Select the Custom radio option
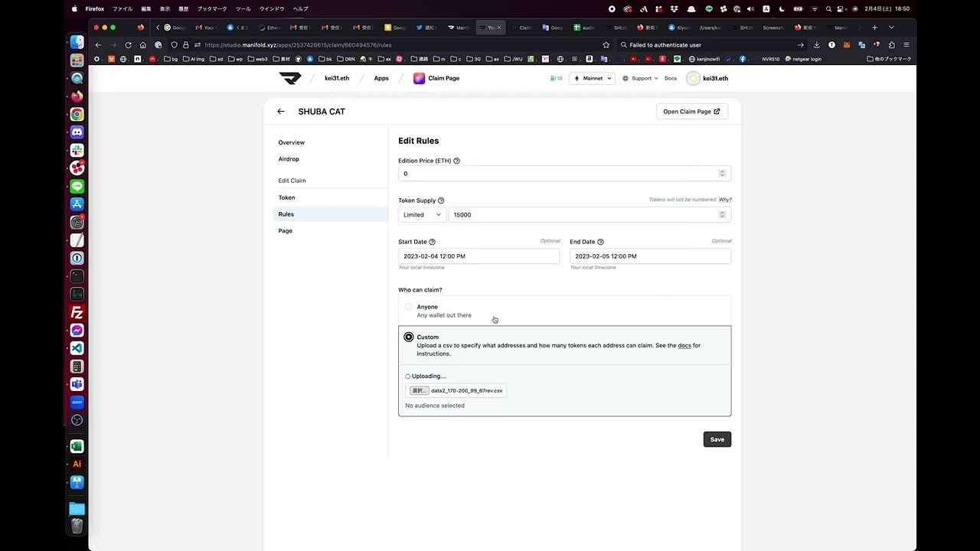The image size is (980, 551). click(x=409, y=337)
